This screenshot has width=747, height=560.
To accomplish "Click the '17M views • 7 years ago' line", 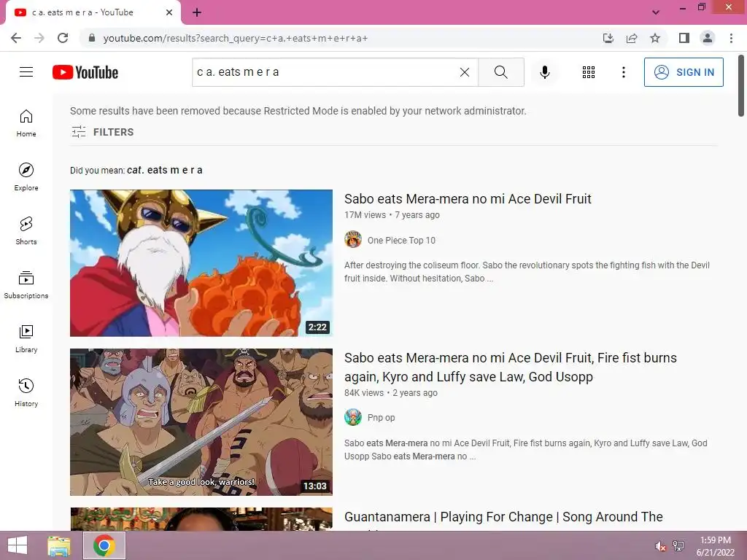I will (x=392, y=215).
